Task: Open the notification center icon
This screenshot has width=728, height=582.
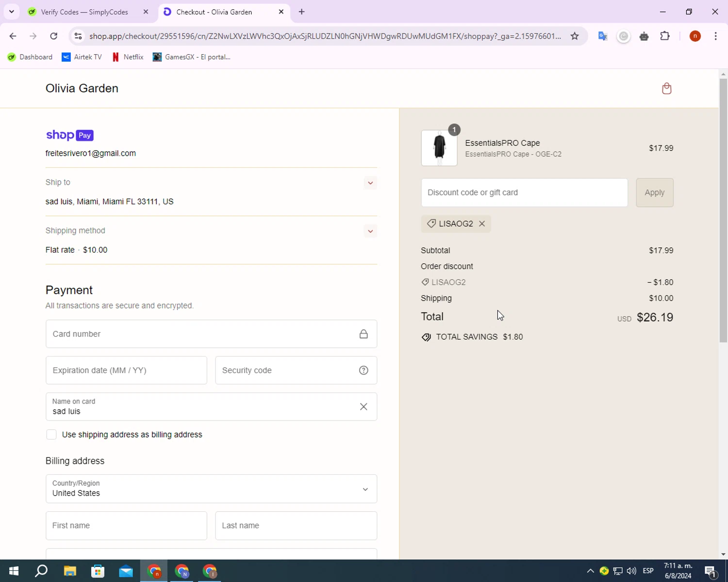Action: point(711,571)
